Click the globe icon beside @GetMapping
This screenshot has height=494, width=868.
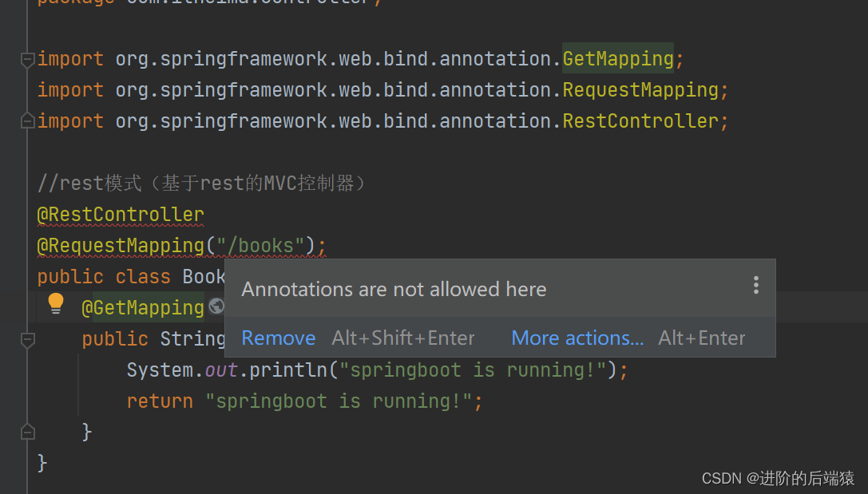(x=216, y=306)
